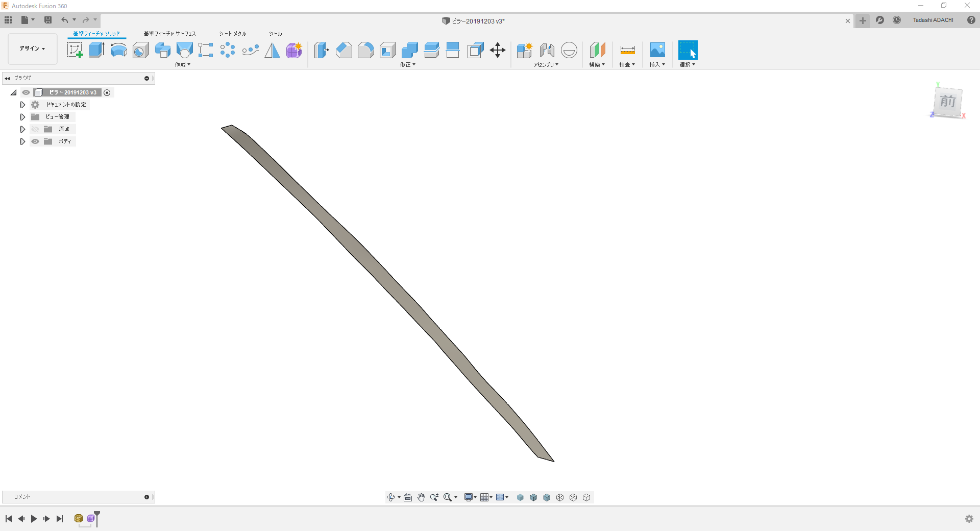Select the Extrude tool
The width and height of the screenshot is (980, 531).
97,50
